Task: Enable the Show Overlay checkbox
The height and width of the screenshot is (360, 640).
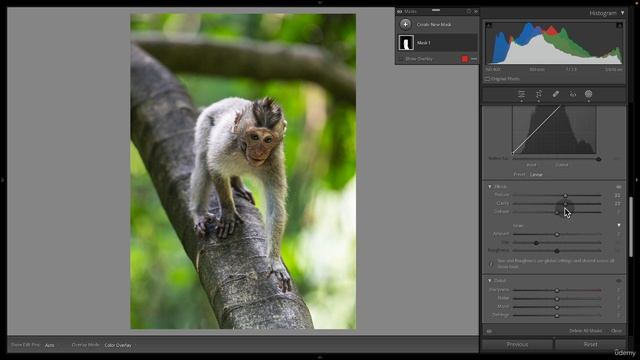Action: pyautogui.click(x=400, y=59)
